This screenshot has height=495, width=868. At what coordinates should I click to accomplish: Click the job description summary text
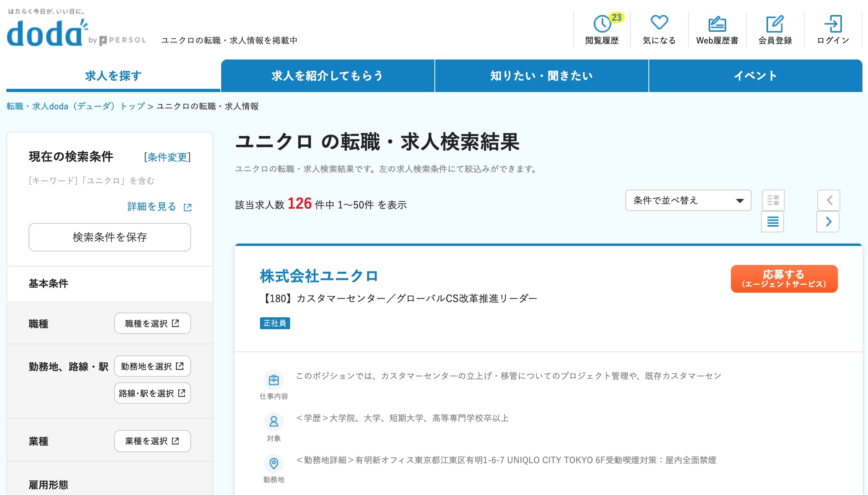[509, 376]
